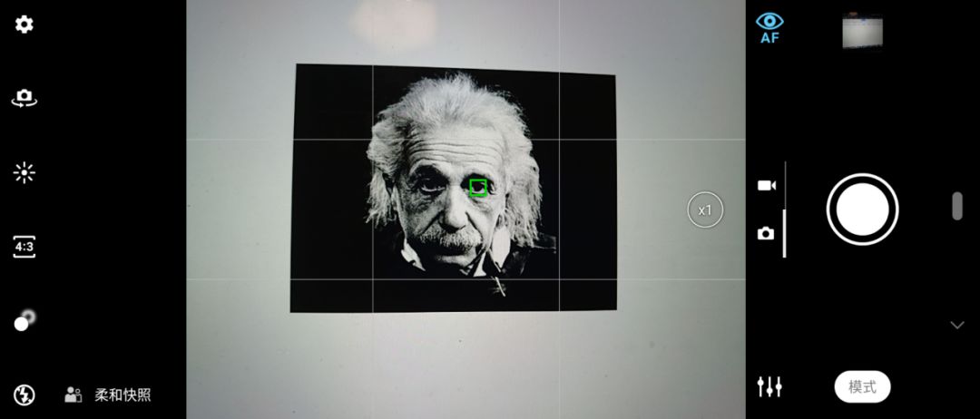Open manual adjustment sliders icon

pyautogui.click(x=769, y=386)
